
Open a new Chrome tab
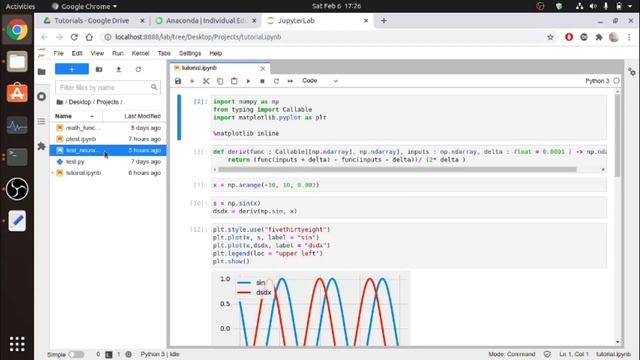[384, 20]
